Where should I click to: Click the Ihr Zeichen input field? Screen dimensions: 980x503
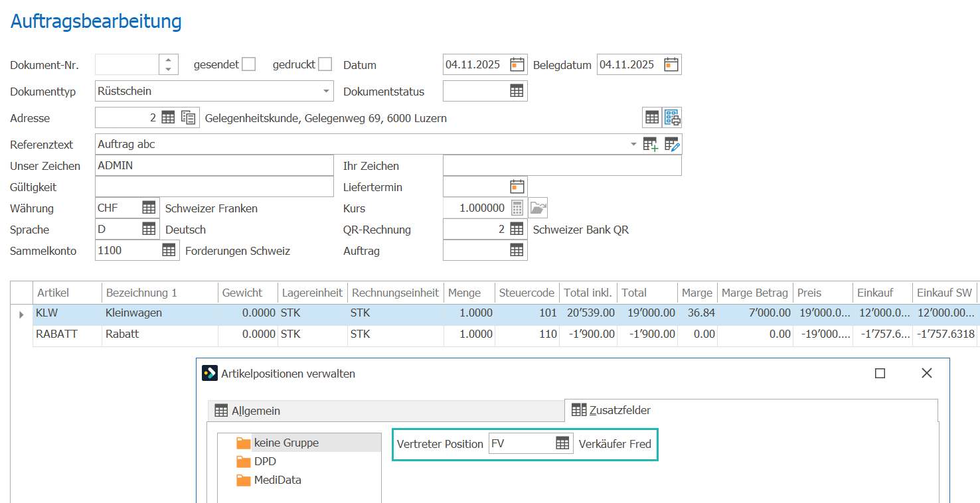coord(562,165)
